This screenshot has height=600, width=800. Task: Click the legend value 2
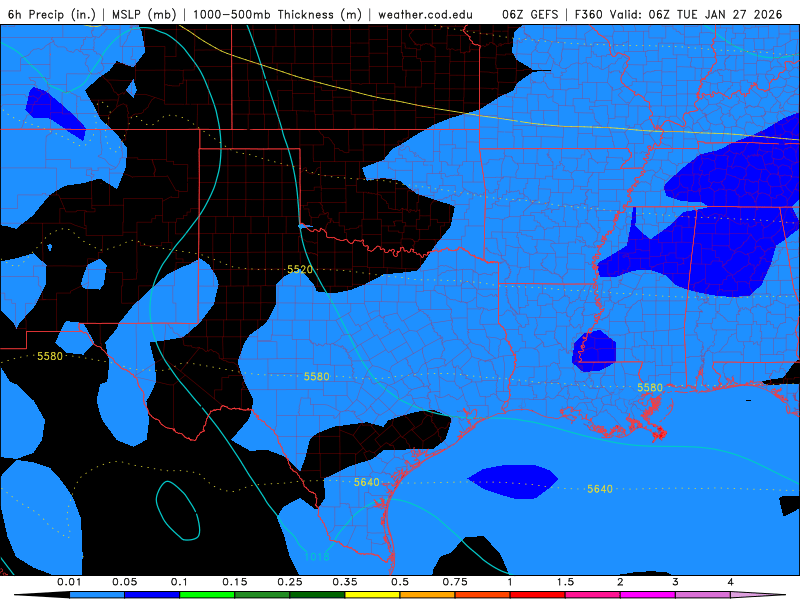coord(620,582)
